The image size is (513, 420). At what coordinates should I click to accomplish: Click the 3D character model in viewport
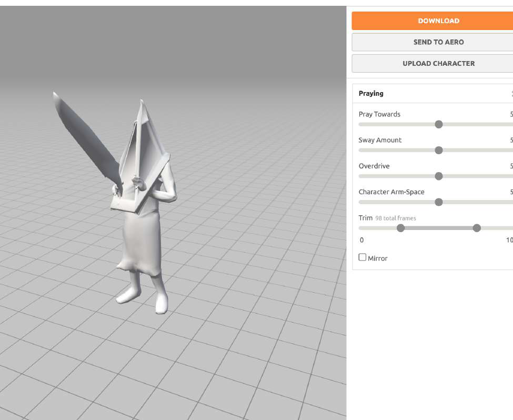140,203
